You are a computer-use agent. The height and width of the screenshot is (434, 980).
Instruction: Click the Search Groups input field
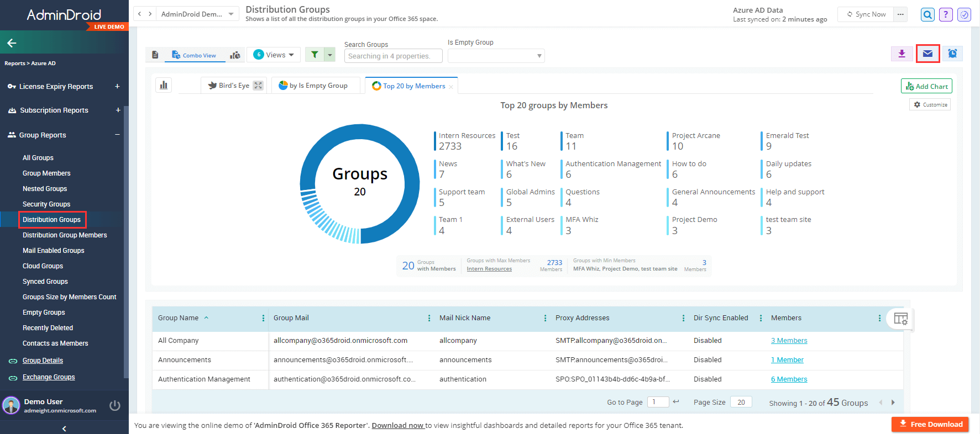pyautogui.click(x=394, y=56)
